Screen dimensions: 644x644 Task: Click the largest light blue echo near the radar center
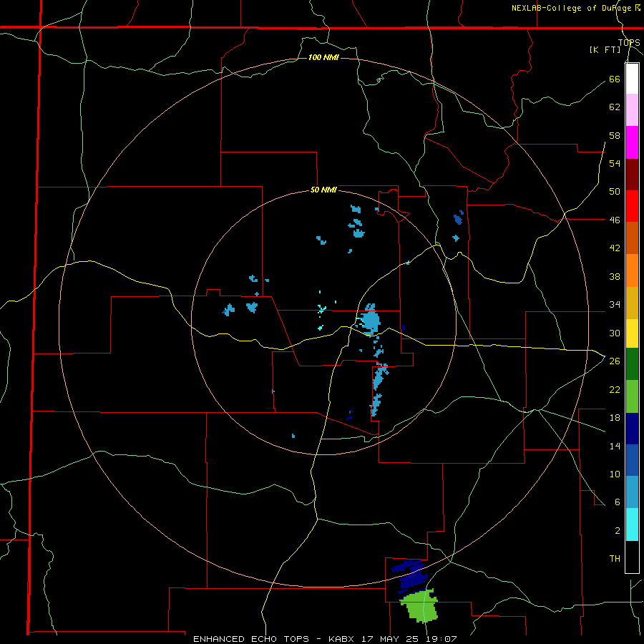[x=369, y=320]
